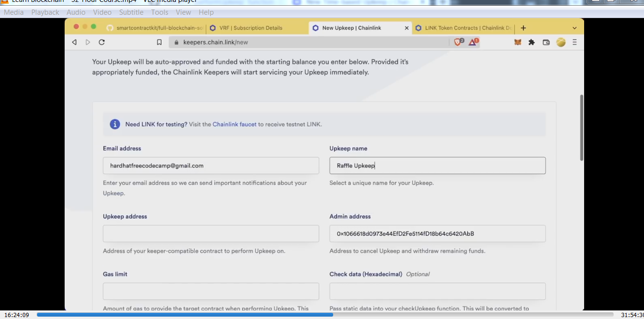
Task: Reload the keepers page
Action: pyautogui.click(x=102, y=42)
